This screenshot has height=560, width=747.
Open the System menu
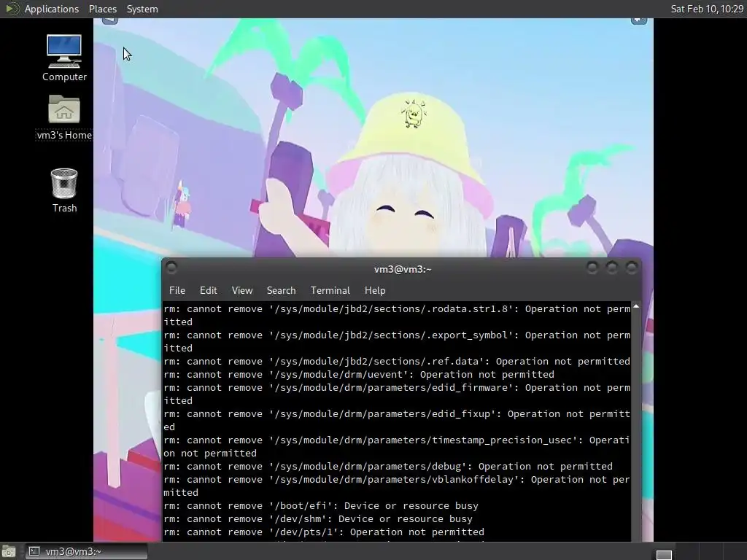coord(142,9)
